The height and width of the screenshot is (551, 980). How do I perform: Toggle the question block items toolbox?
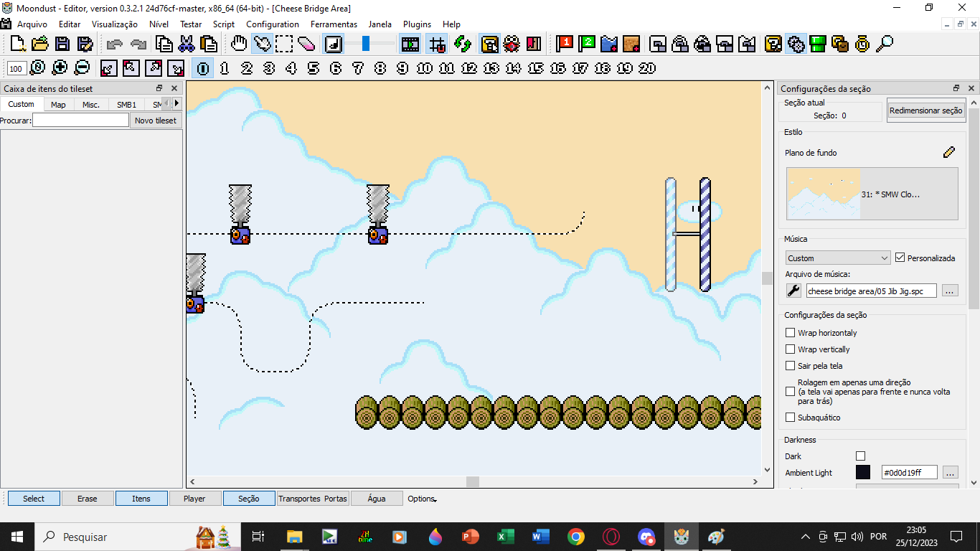[773, 44]
